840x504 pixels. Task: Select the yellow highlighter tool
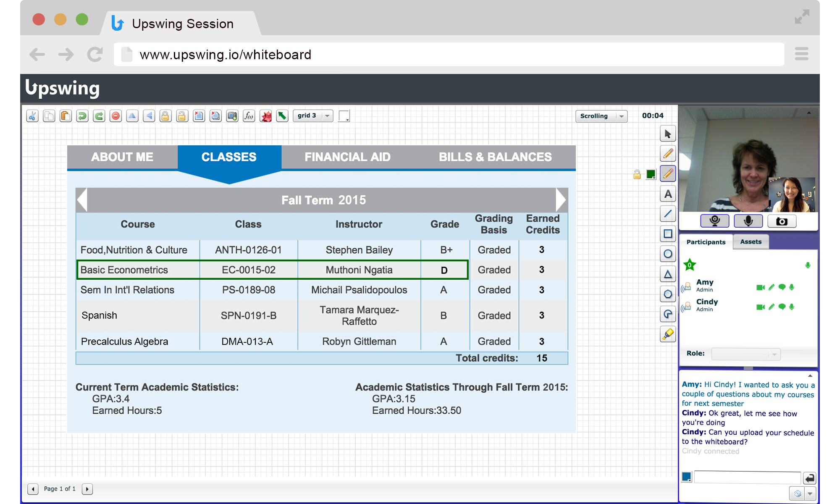(668, 334)
